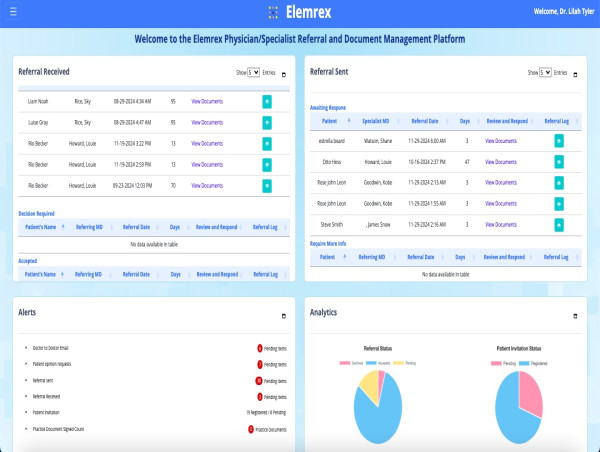Jump to Awaiting Response section heading
The image size is (600, 452).
pos(328,108)
